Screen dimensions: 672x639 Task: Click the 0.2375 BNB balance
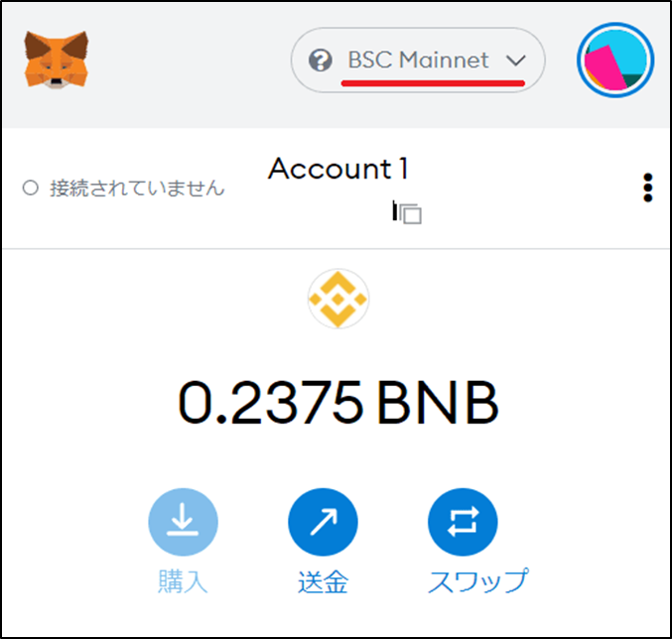[338, 403]
